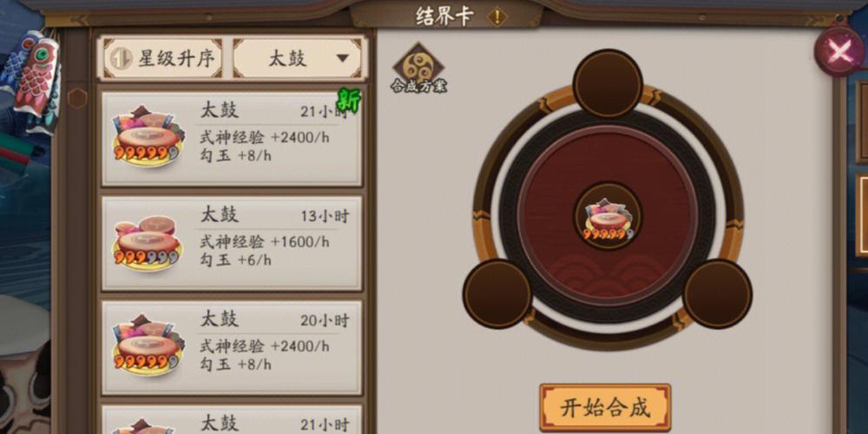This screenshot has width=868, height=434.
Task: Click the dropdown arrow next to 太鼓 filter
Action: pyautogui.click(x=342, y=58)
